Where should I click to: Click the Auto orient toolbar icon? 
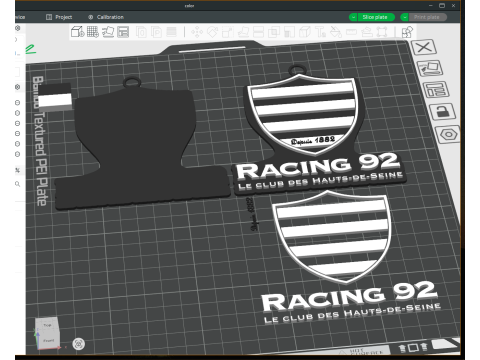[108, 32]
